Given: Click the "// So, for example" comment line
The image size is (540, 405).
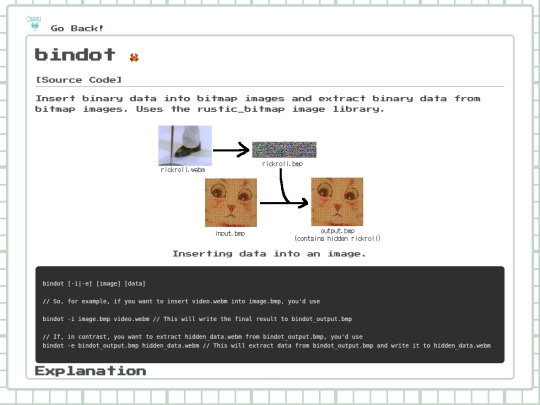Looking at the screenshot, I should (181, 301).
